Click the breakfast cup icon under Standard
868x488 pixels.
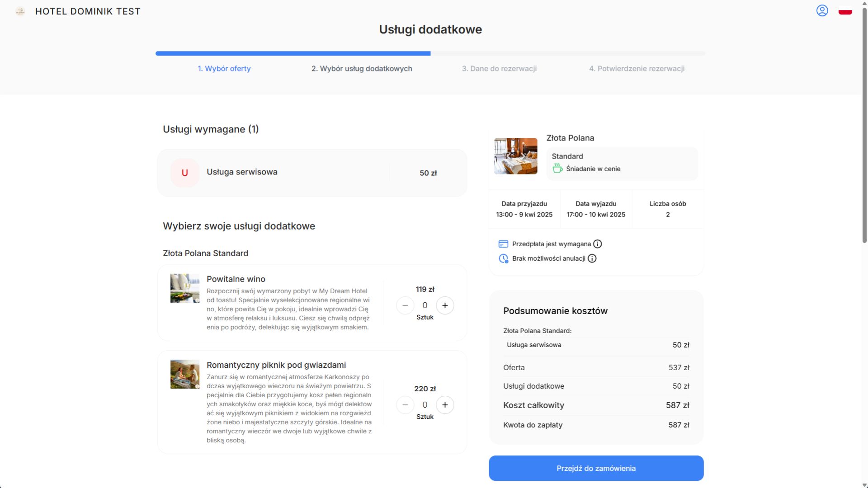click(557, 169)
